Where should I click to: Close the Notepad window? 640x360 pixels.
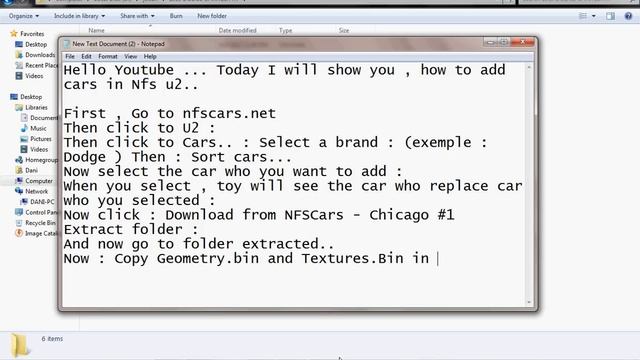click(x=523, y=42)
